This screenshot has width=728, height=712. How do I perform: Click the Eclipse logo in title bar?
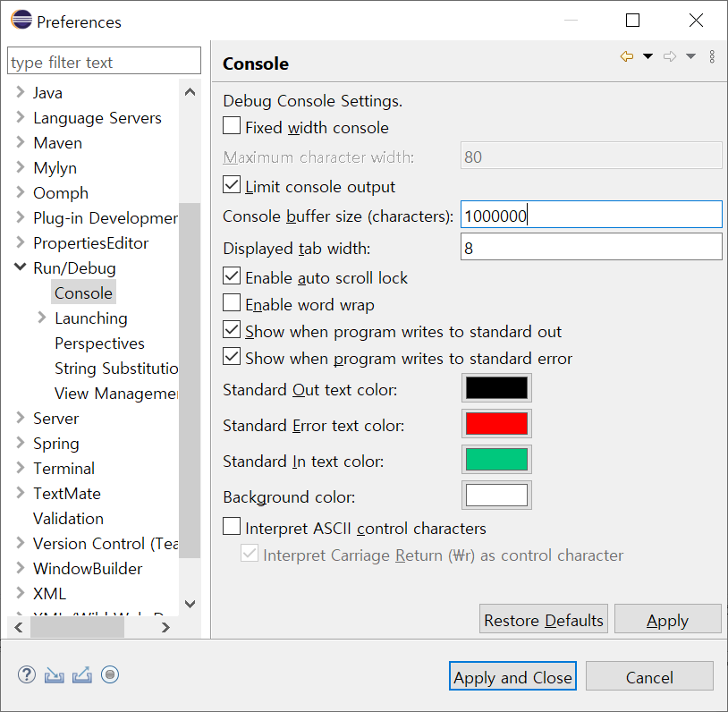(21, 20)
